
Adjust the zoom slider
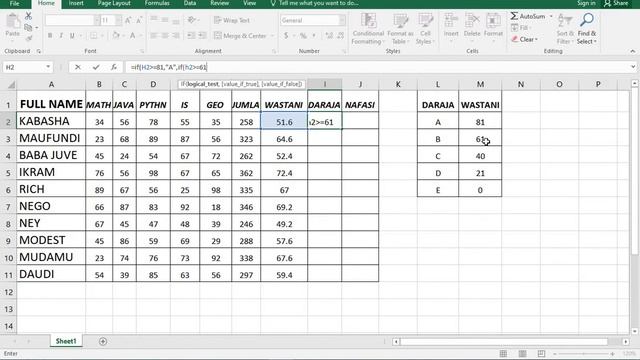pyautogui.click(x=584, y=354)
